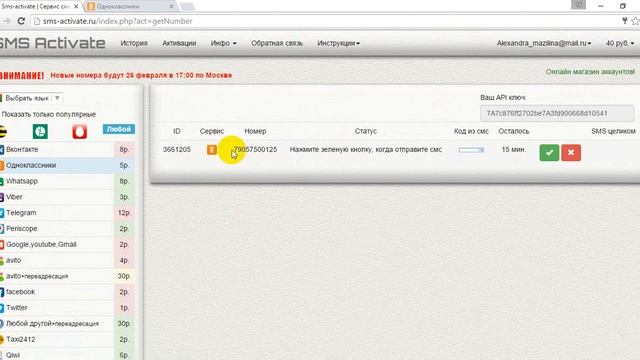The width and height of the screenshot is (640, 360).
Task: Select Periscope service row
Action: pos(67,229)
